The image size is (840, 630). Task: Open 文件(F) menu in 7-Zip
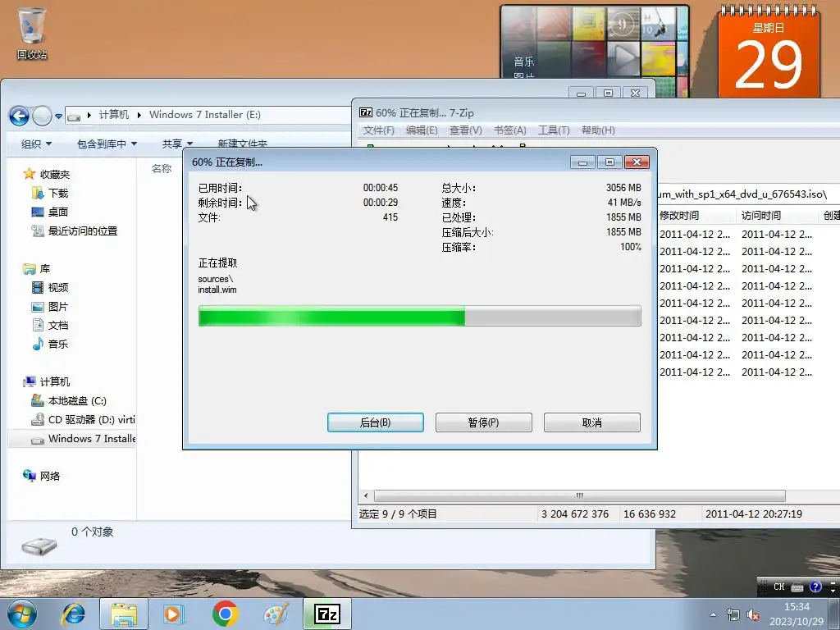coord(378,130)
